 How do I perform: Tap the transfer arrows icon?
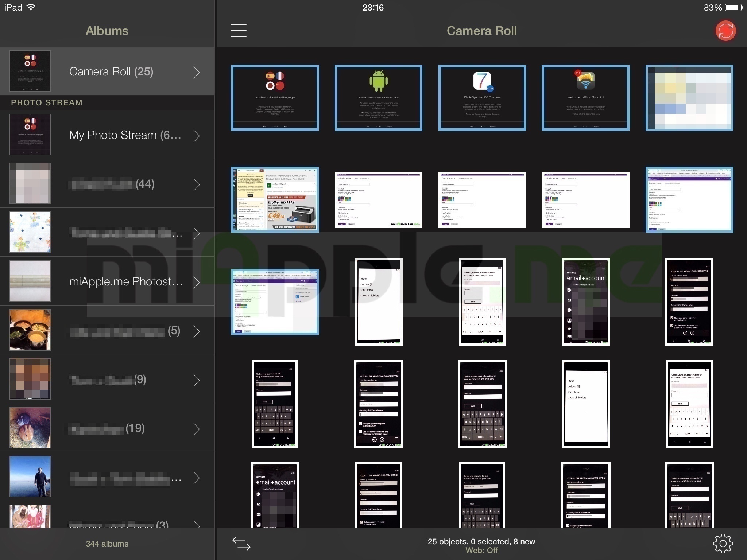(241, 543)
